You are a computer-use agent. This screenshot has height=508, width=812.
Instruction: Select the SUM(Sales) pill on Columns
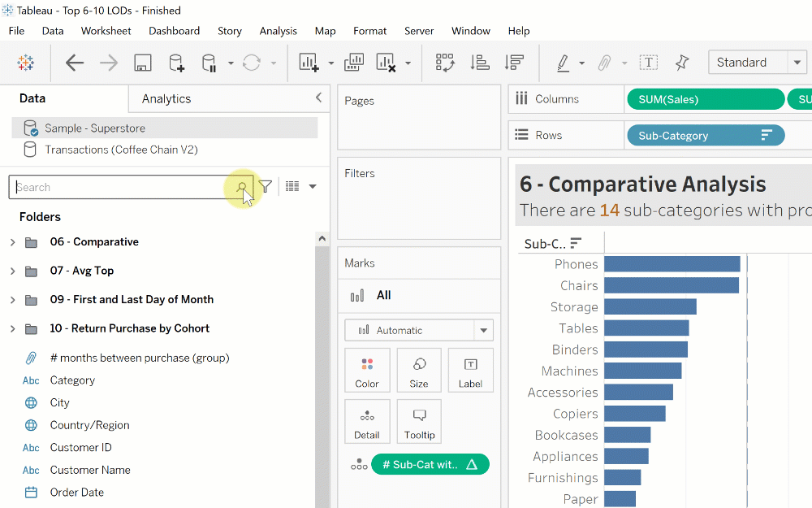[x=706, y=99]
